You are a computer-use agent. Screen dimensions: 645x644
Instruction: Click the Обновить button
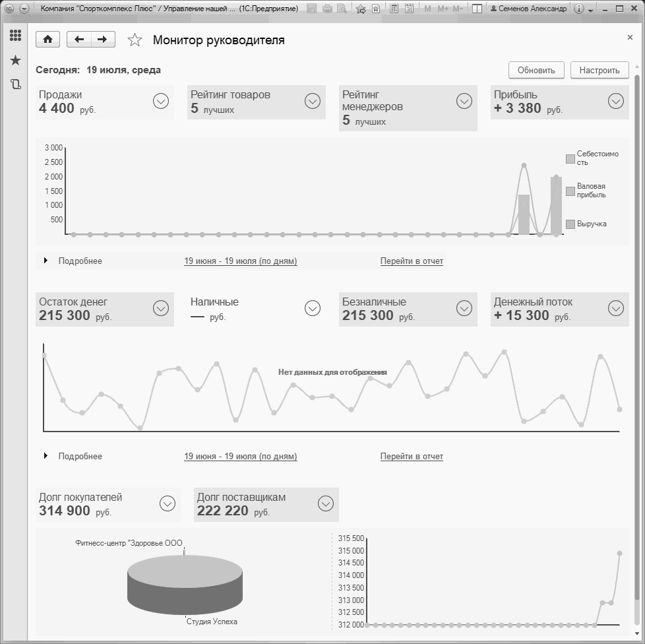pos(536,71)
